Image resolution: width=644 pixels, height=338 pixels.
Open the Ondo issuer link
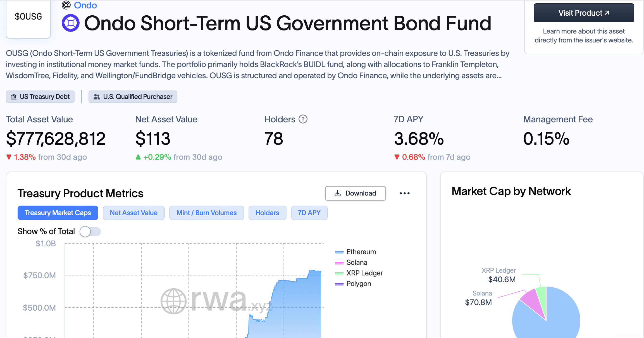point(85,5)
